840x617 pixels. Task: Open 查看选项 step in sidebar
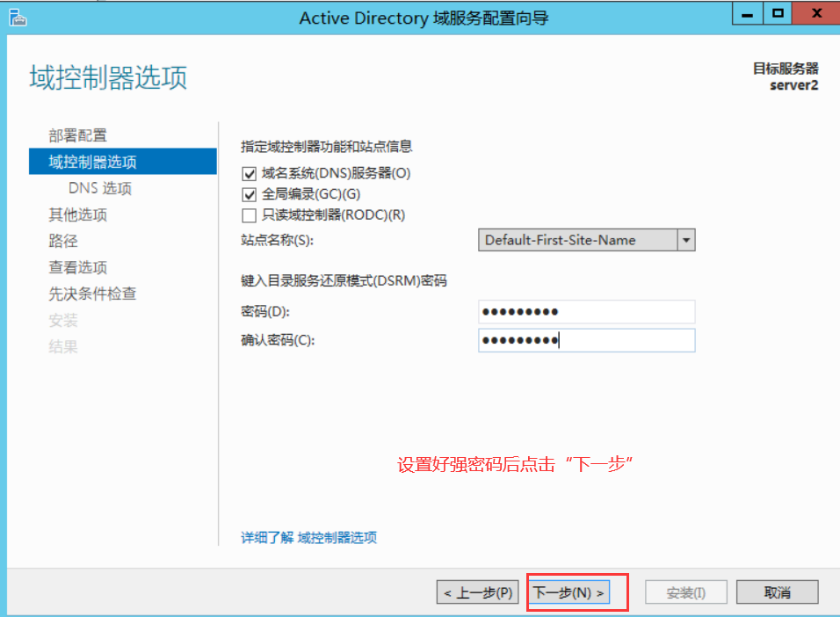[77, 267]
